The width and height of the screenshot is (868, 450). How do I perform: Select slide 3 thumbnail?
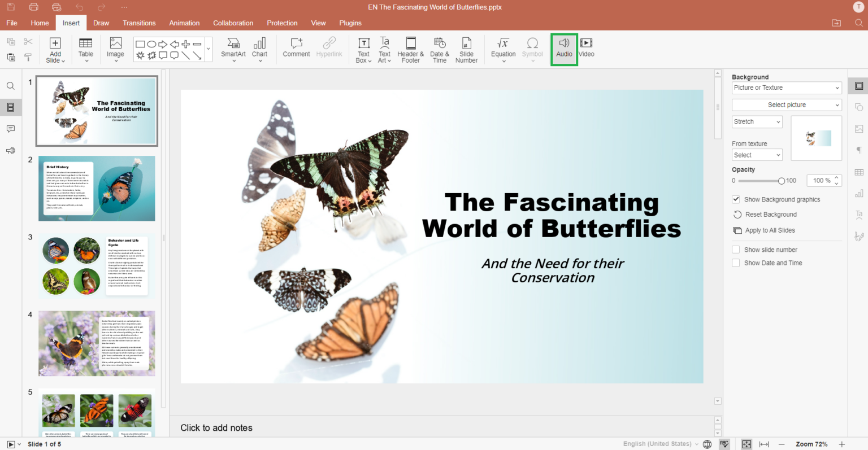click(x=96, y=265)
